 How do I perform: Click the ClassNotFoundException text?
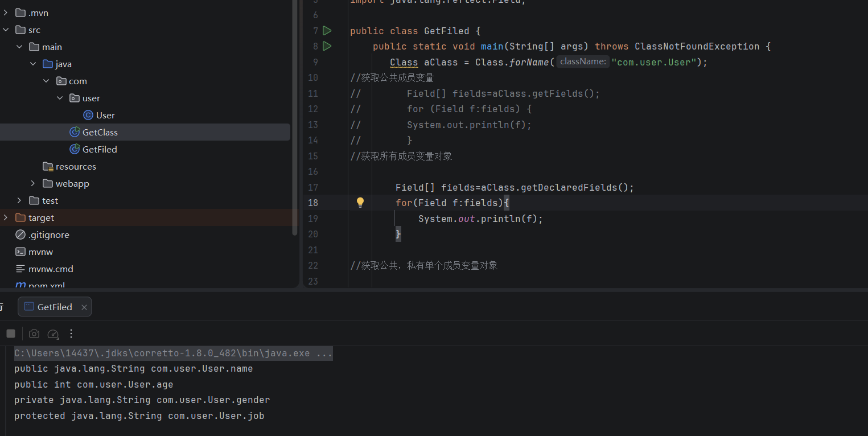point(697,46)
